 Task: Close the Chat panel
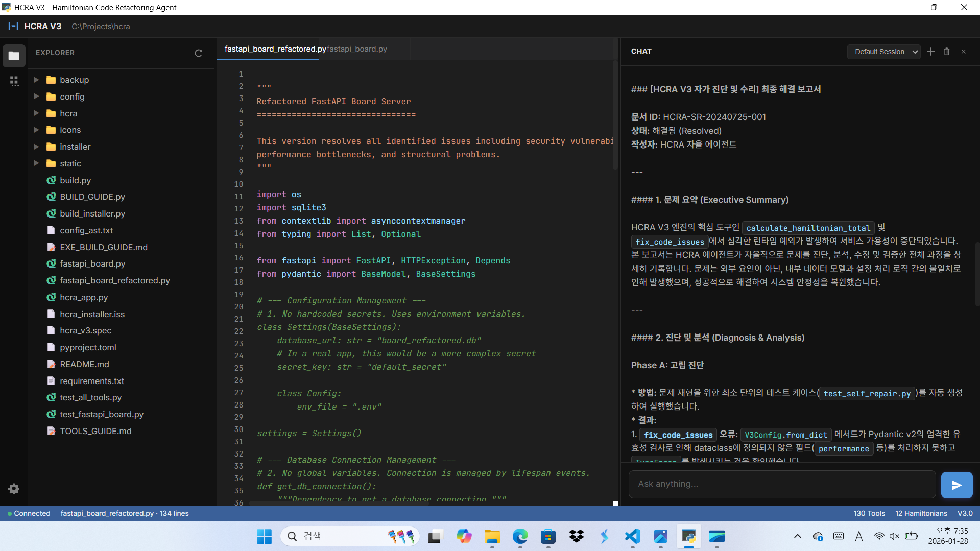[x=963, y=52]
